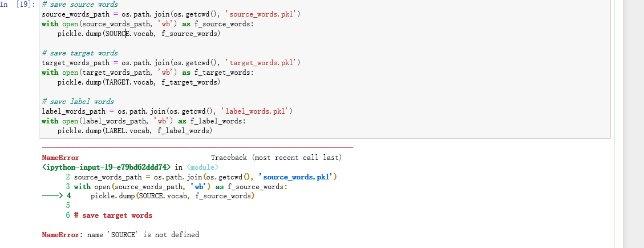This screenshot has width=644, height=248.
Task: Click the red NameError traceback header
Action: (60, 158)
